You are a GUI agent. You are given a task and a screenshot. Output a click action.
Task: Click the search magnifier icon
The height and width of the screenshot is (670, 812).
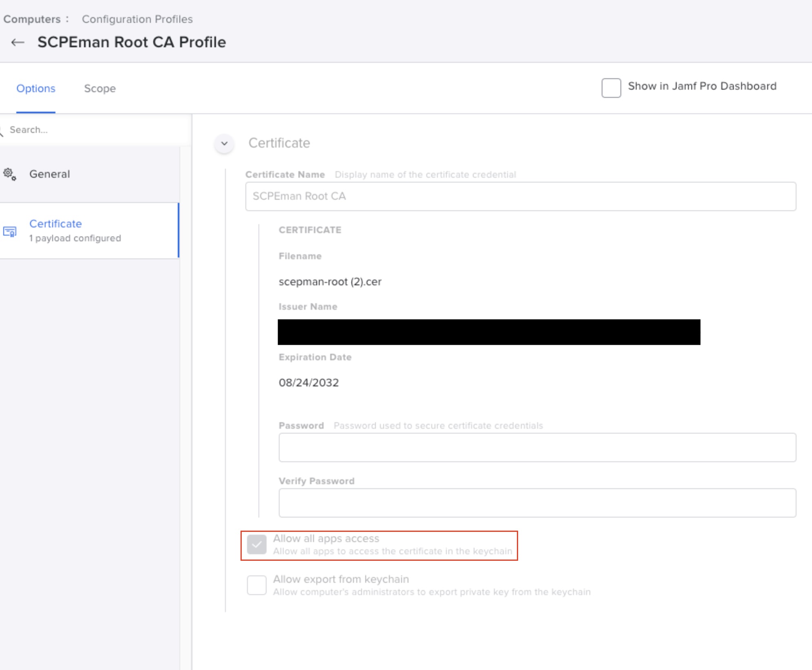[1, 130]
